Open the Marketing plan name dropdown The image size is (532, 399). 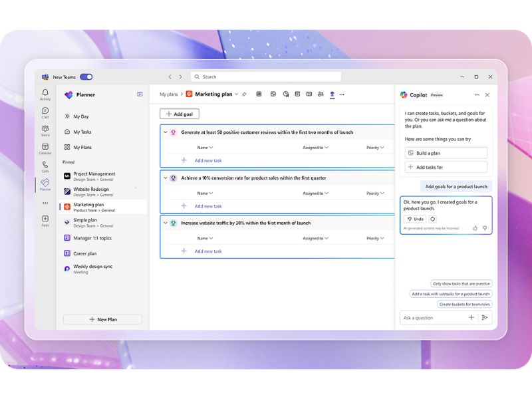tap(236, 94)
